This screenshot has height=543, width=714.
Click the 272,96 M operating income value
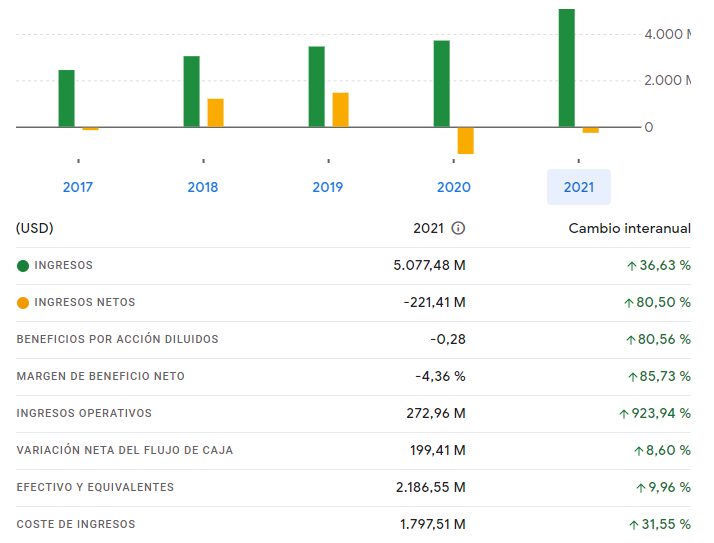tap(436, 413)
